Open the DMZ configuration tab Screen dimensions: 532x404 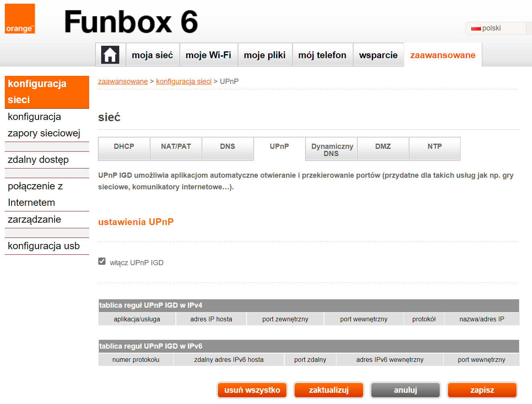(383, 148)
